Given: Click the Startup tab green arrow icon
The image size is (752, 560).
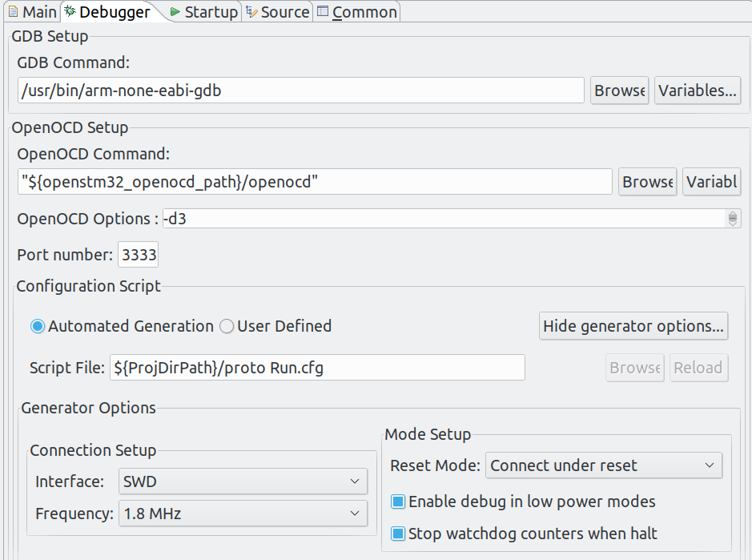Looking at the screenshot, I should pyautogui.click(x=175, y=12).
